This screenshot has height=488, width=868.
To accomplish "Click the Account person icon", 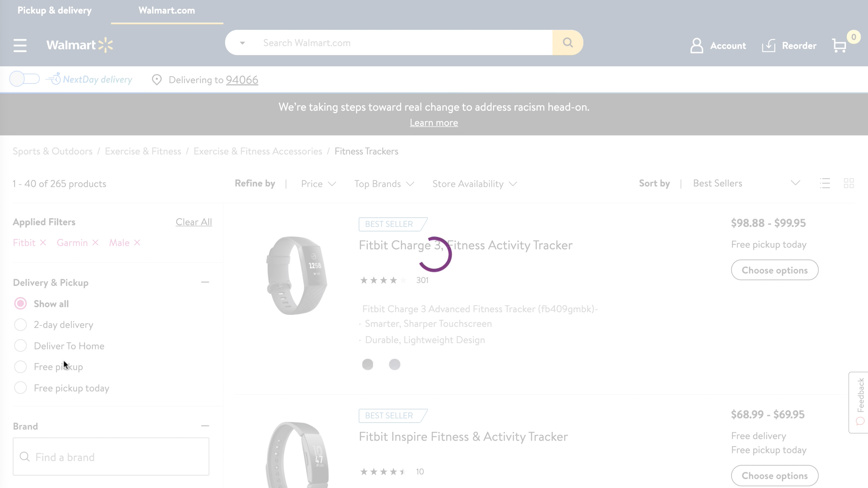I will tap(696, 45).
